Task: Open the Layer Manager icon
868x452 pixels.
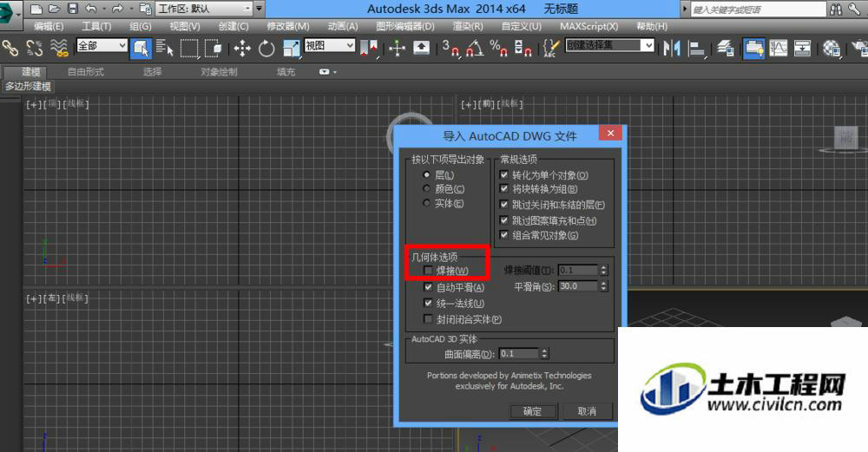Action: tap(726, 49)
